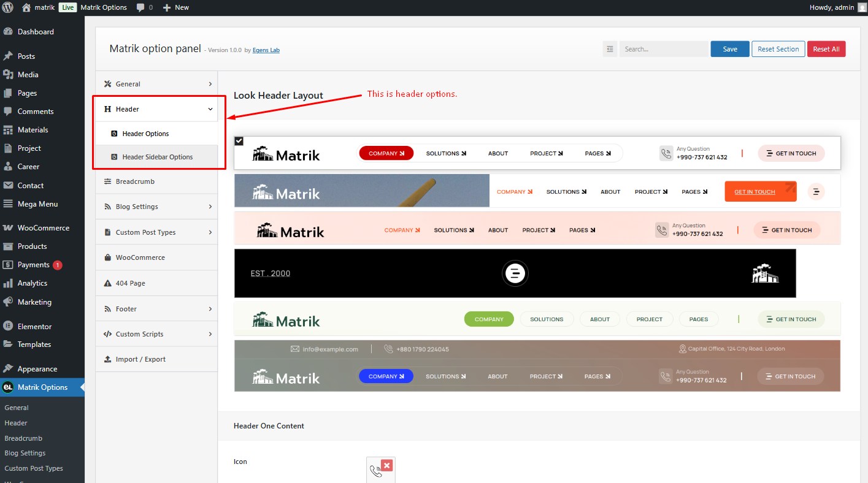The height and width of the screenshot is (483, 868).
Task: Collapse the Header section chevron
Action: coord(210,109)
